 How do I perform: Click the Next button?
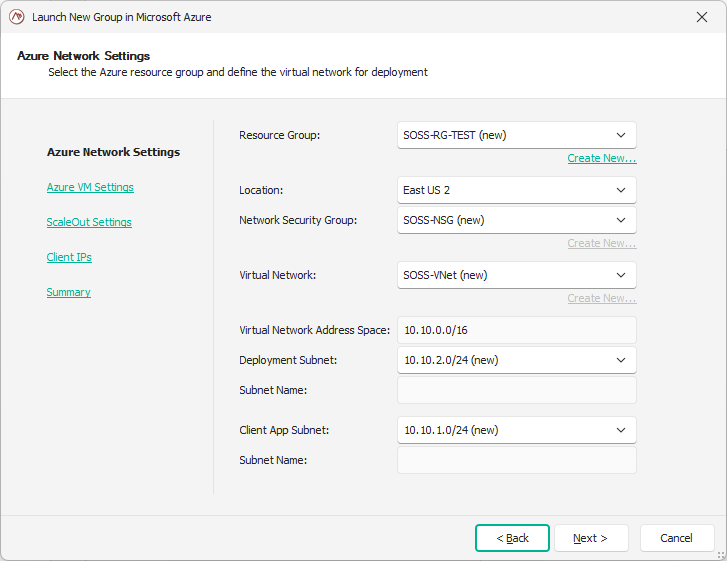pyautogui.click(x=591, y=538)
